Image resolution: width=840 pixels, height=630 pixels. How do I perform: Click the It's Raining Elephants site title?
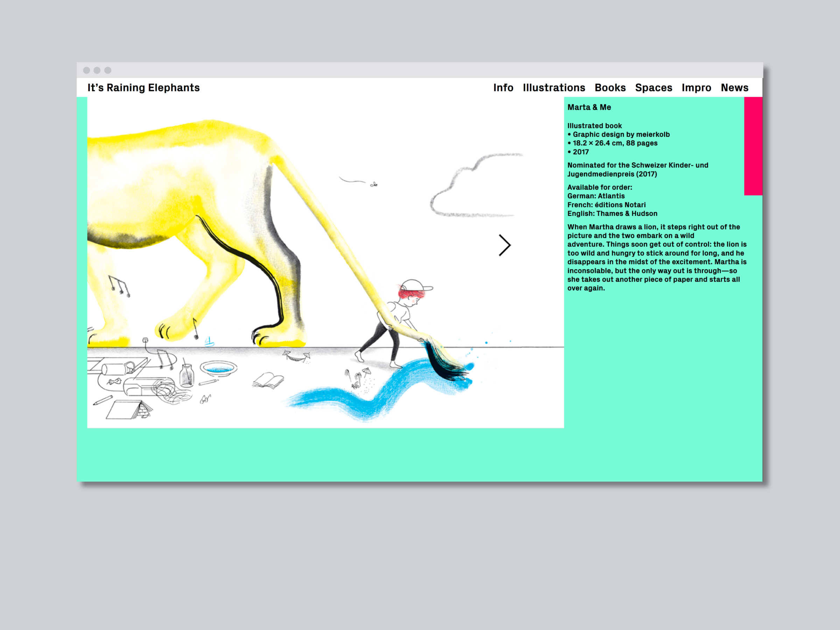(x=143, y=88)
